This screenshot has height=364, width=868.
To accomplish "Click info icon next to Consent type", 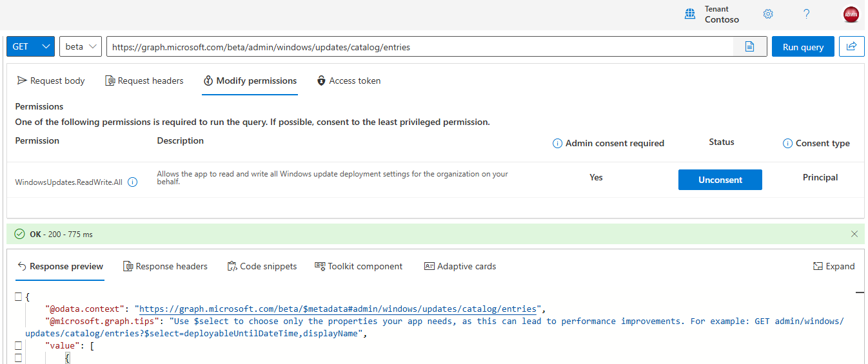I will [787, 144].
